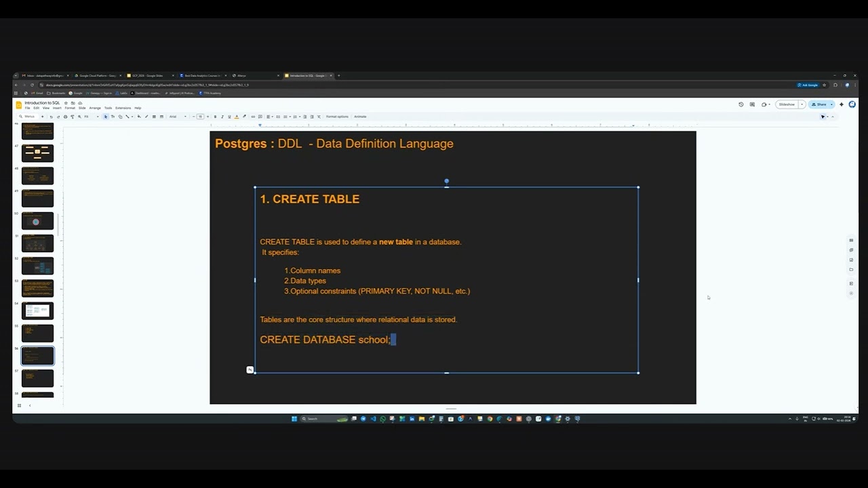Click the add comment icon in toolbar

click(260, 117)
